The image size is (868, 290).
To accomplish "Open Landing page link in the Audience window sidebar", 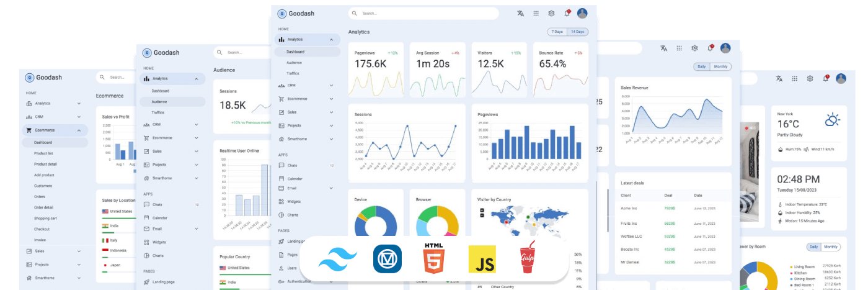I will point(164,282).
